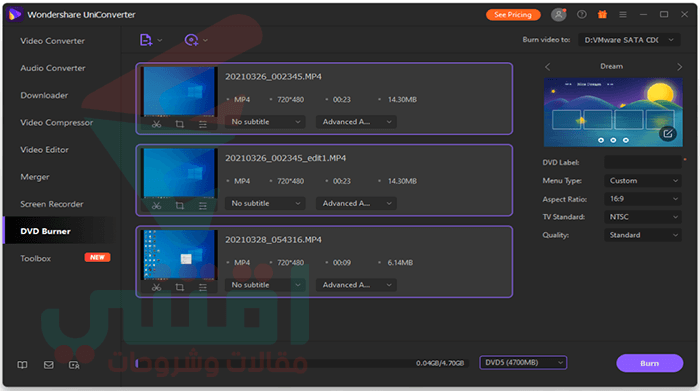Open Video Compressor section

(x=57, y=123)
